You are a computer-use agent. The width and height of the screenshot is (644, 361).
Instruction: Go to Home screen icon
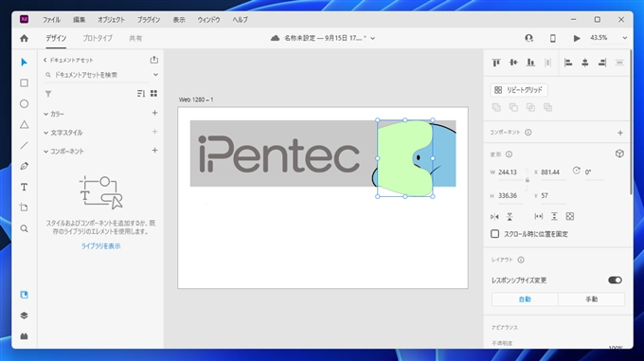(x=25, y=38)
